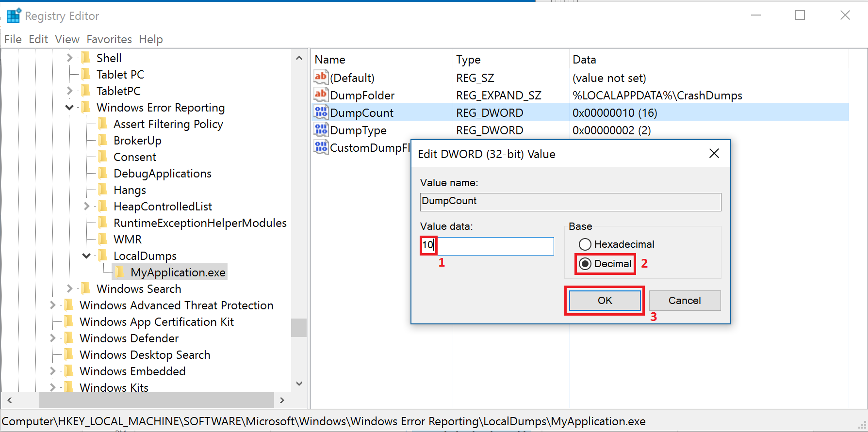Open the File menu
Screen dimensions: 868x432
(x=13, y=39)
